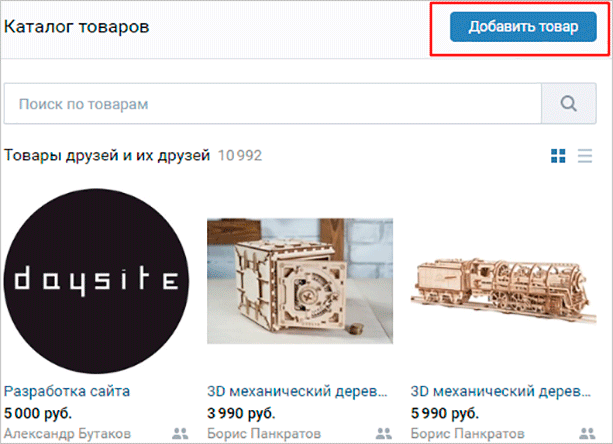Open 3D механический title priced 3 990 руб.

coord(298,391)
